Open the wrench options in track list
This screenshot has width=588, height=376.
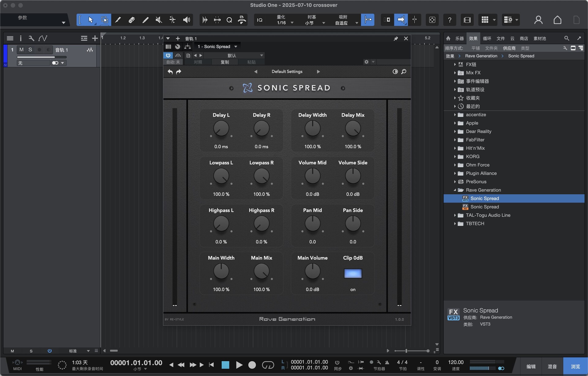pos(31,38)
